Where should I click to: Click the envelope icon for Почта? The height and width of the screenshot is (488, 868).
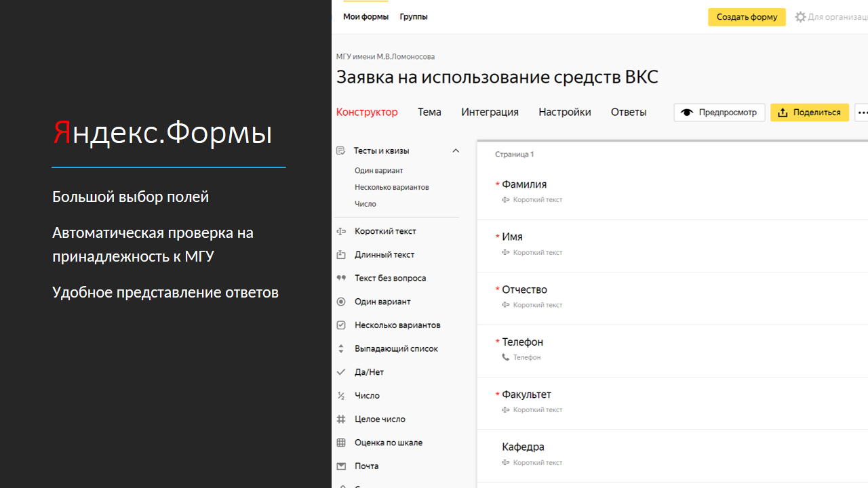[x=341, y=466]
